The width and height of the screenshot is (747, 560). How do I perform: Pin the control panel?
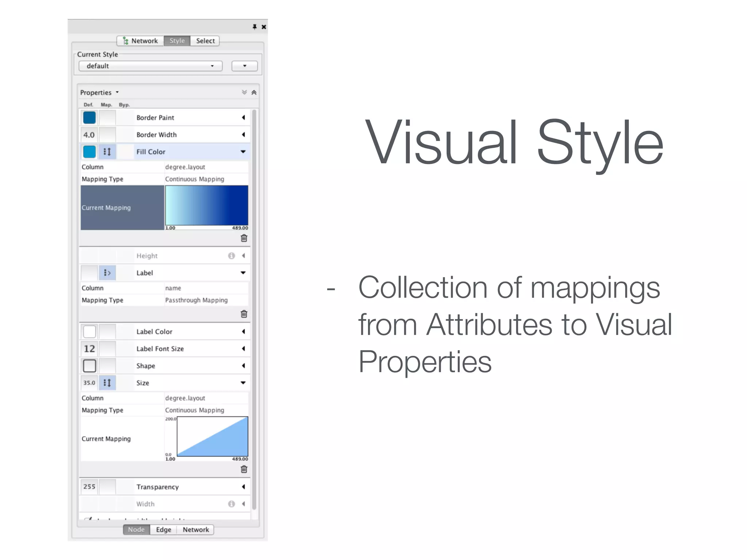click(x=255, y=27)
